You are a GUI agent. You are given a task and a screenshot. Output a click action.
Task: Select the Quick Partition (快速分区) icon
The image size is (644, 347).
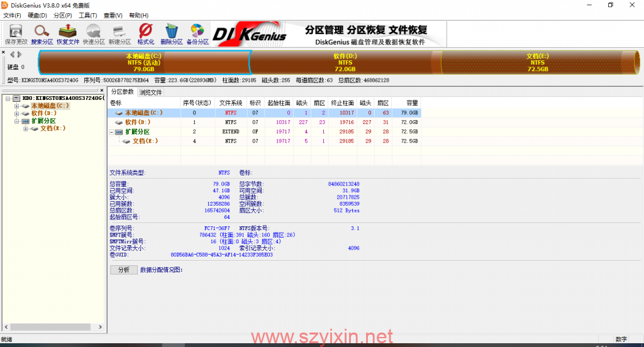pos(94,34)
